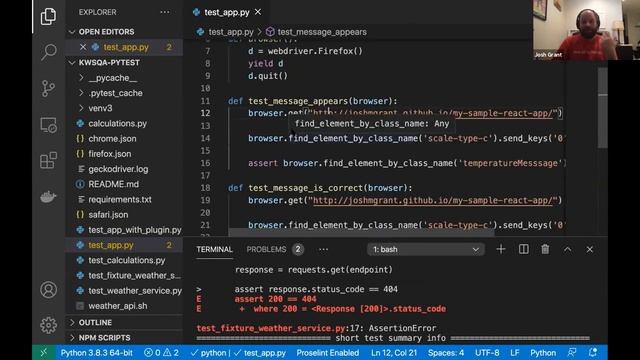Click python check status bar item
The image size is (640, 360).
point(208,353)
